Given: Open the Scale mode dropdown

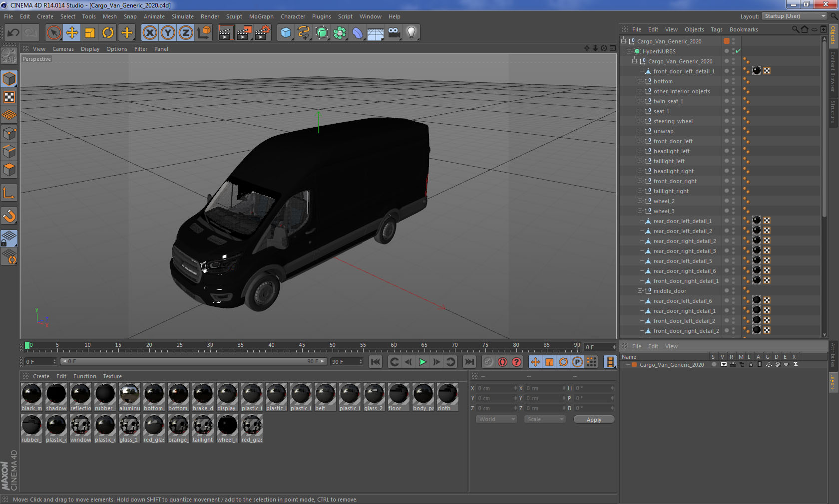Looking at the screenshot, I should pos(545,419).
